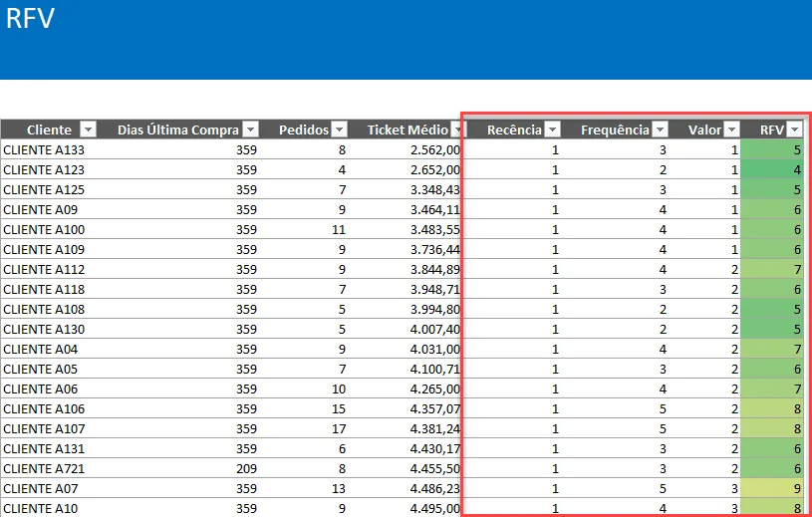Select the ticket value 4.495,00 cell

(x=406, y=508)
